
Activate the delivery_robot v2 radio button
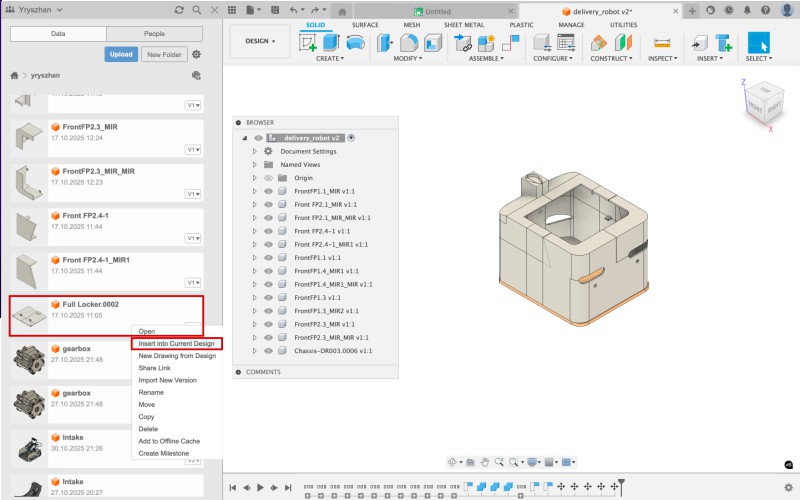click(352, 138)
